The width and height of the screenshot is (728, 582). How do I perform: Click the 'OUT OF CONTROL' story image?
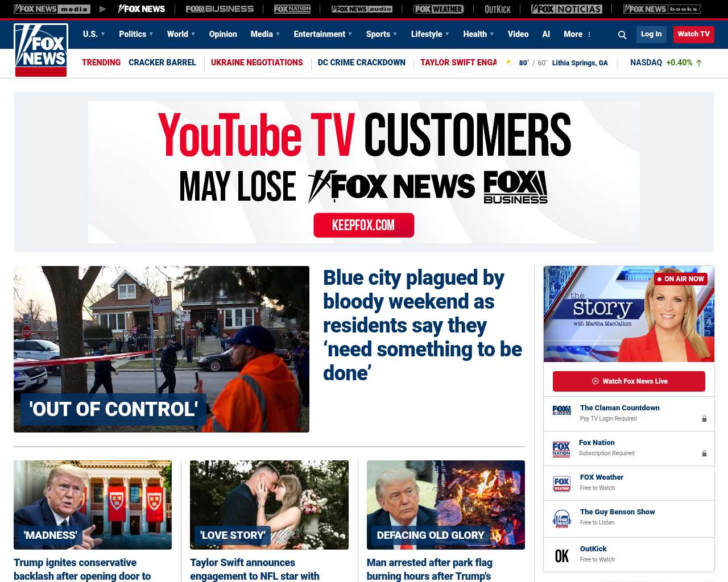[x=162, y=349]
